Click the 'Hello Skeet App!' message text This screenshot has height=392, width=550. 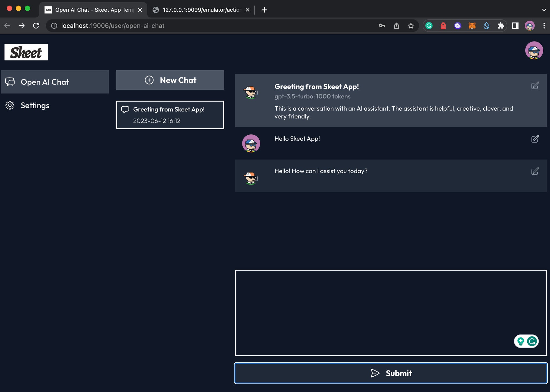click(297, 139)
